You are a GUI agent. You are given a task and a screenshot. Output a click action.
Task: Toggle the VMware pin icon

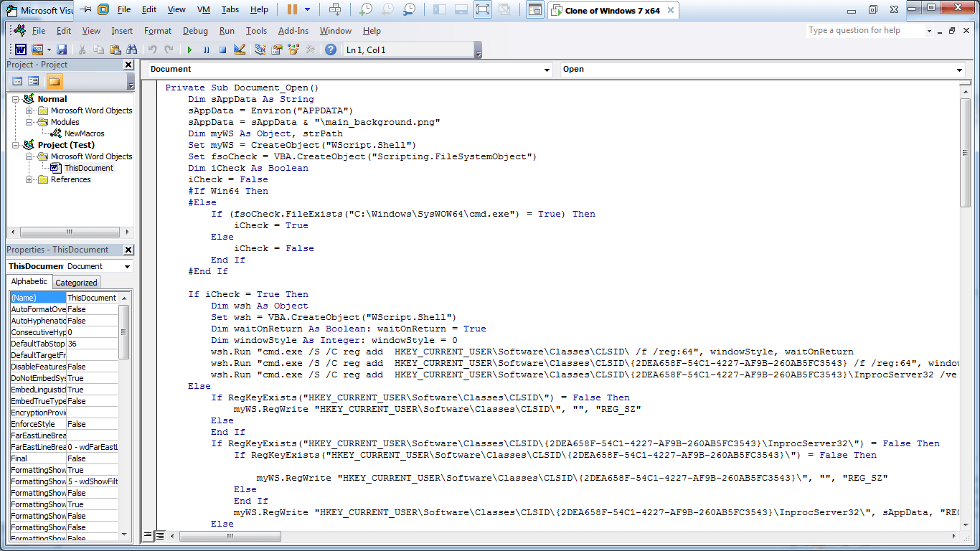pos(86,9)
